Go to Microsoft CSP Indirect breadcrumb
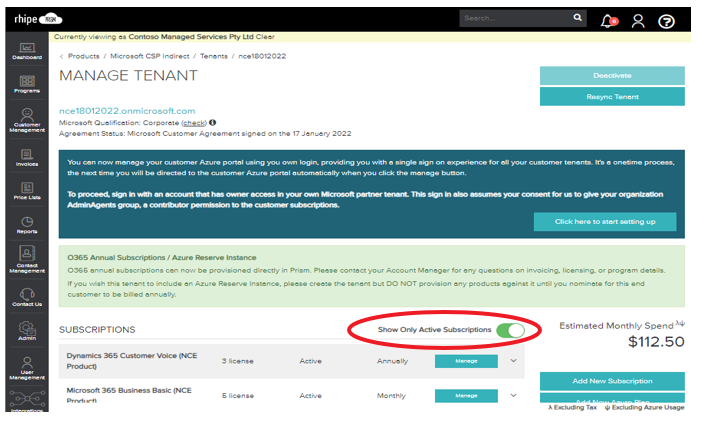This screenshot has height=428, width=708. pos(150,56)
